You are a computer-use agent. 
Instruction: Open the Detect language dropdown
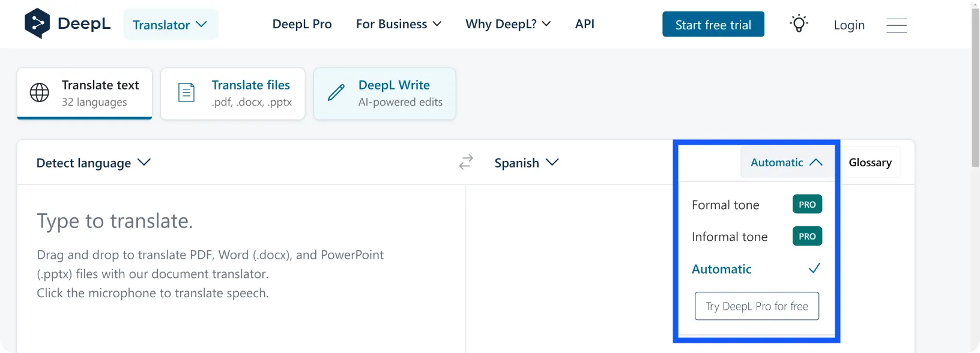pyautogui.click(x=93, y=163)
